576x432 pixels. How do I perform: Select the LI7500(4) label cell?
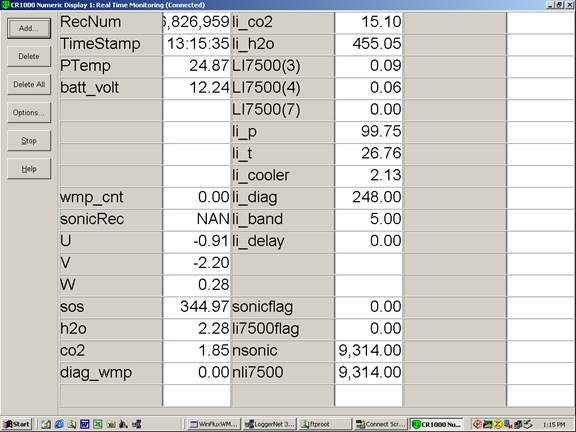tap(283, 88)
